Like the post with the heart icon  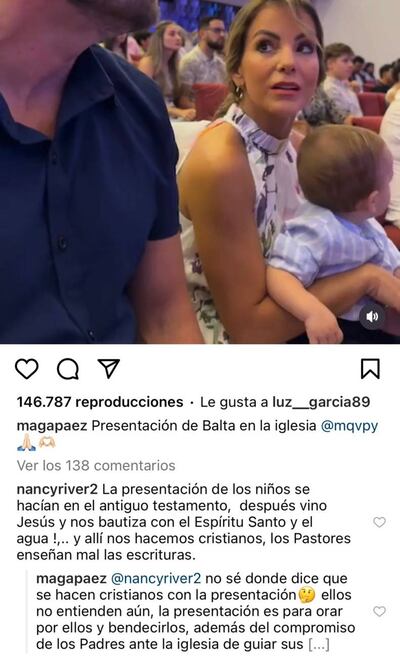click(27, 369)
